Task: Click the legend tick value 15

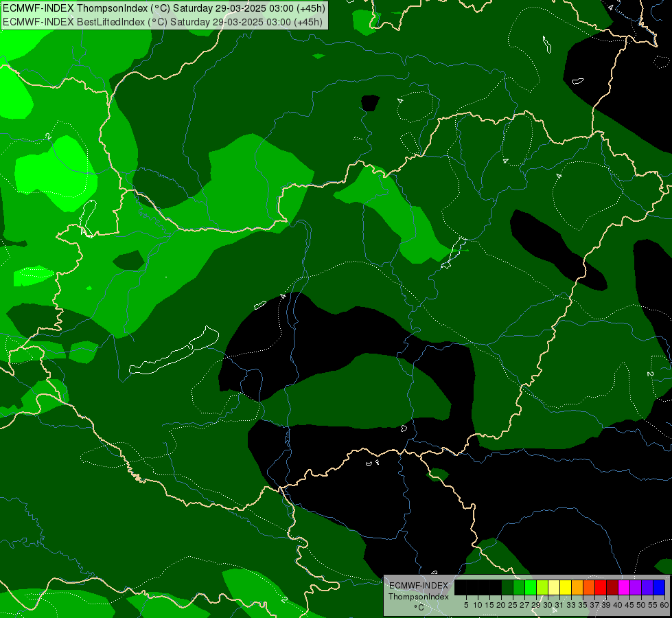Action: pos(489,605)
